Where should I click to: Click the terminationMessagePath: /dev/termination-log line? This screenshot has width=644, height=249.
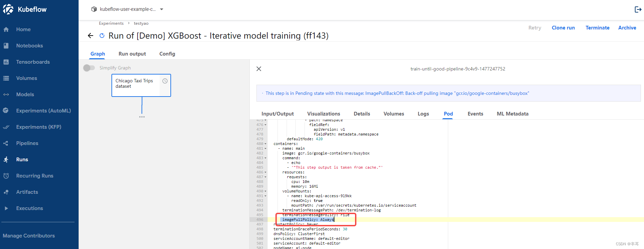point(331,210)
